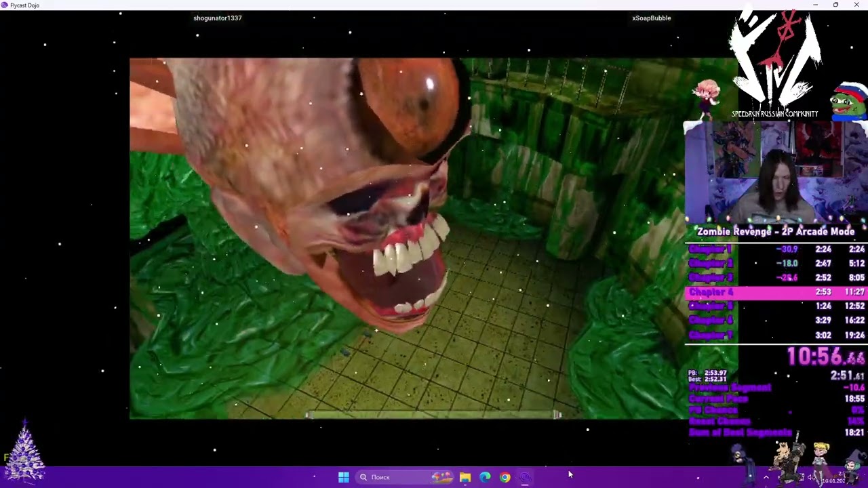
Task: Click player name shogunator1337
Action: coord(218,18)
